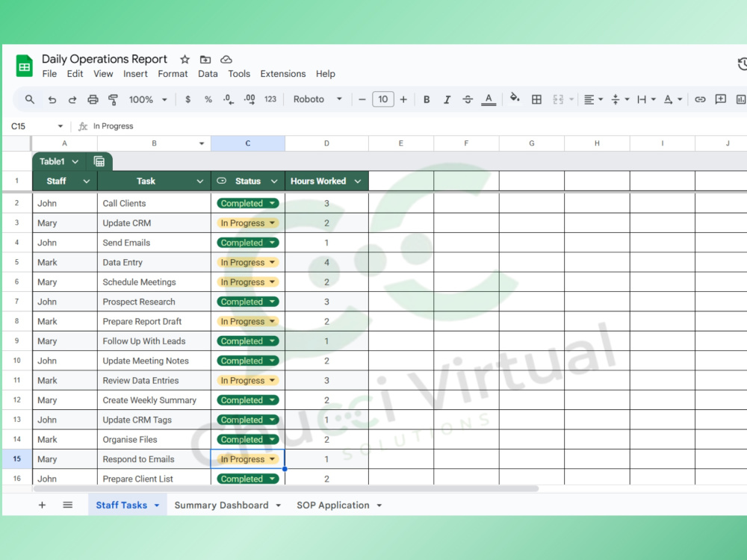Image resolution: width=747 pixels, height=560 pixels.
Task: Click the move to folder icon
Action: tap(205, 60)
